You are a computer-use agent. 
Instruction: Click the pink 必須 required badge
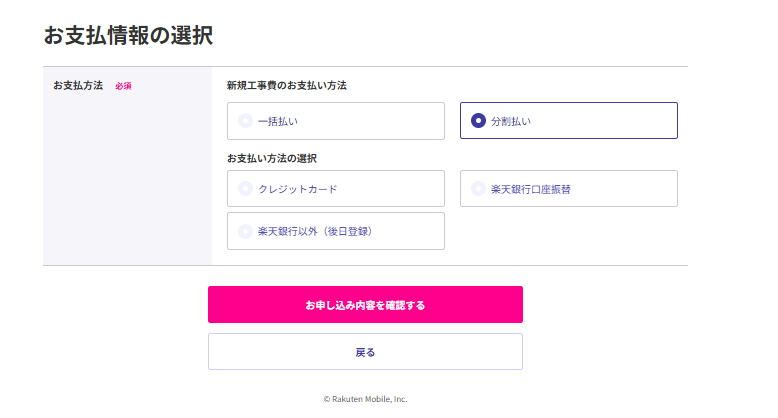coord(123,86)
